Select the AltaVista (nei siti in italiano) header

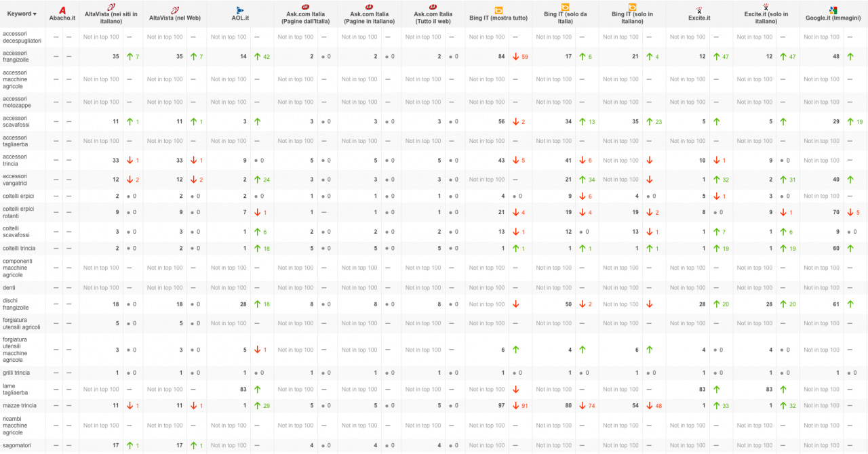pos(111,18)
